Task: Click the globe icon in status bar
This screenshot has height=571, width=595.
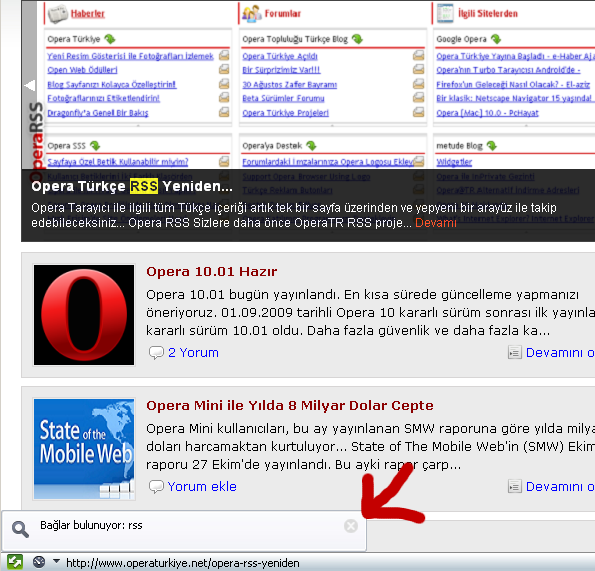Action: (39, 562)
